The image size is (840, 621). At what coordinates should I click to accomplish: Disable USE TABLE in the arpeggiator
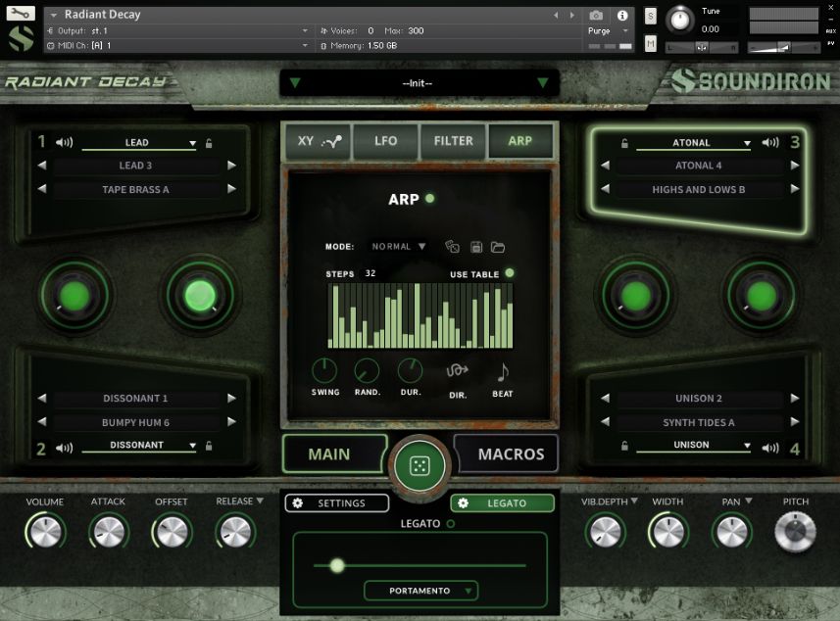511,274
